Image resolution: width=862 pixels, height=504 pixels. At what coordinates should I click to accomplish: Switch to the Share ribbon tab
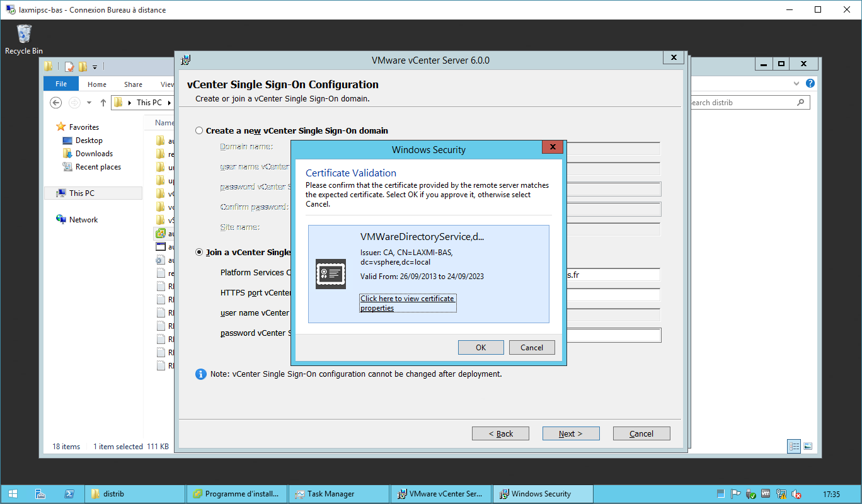pos(133,84)
